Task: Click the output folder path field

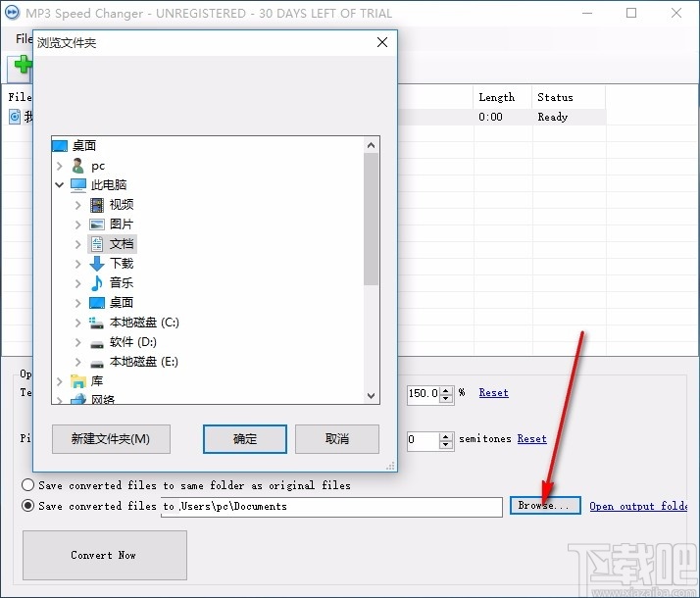Action: coord(331,507)
